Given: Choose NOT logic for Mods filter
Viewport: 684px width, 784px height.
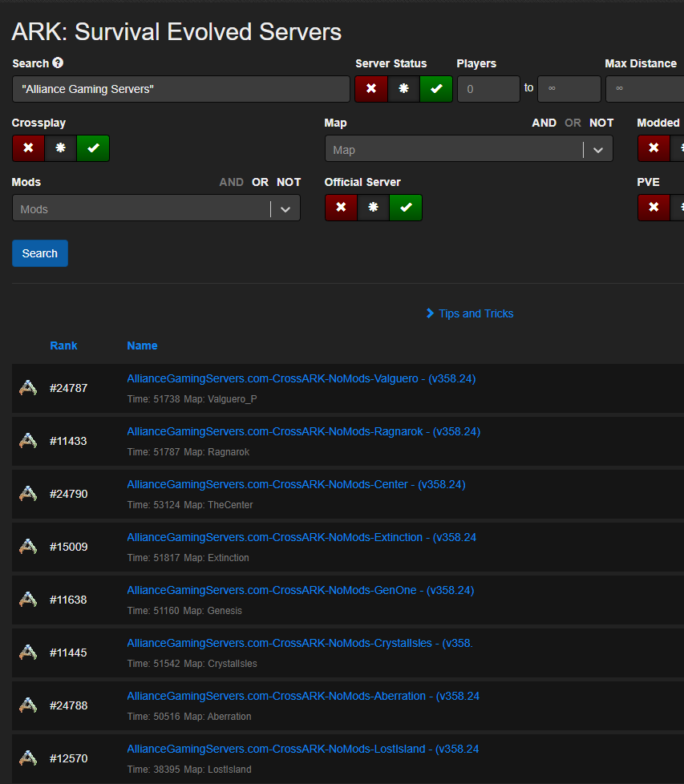Looking at the screenshot, I should click(289, 183).
